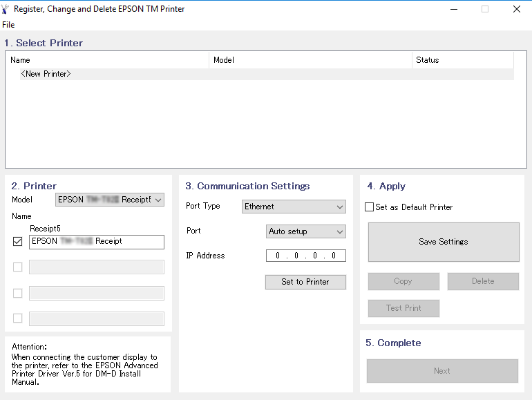532x400 pixels.
Task: Tick the third printer name checkbox
Action: pyautogui.click(x=18, y=293)
